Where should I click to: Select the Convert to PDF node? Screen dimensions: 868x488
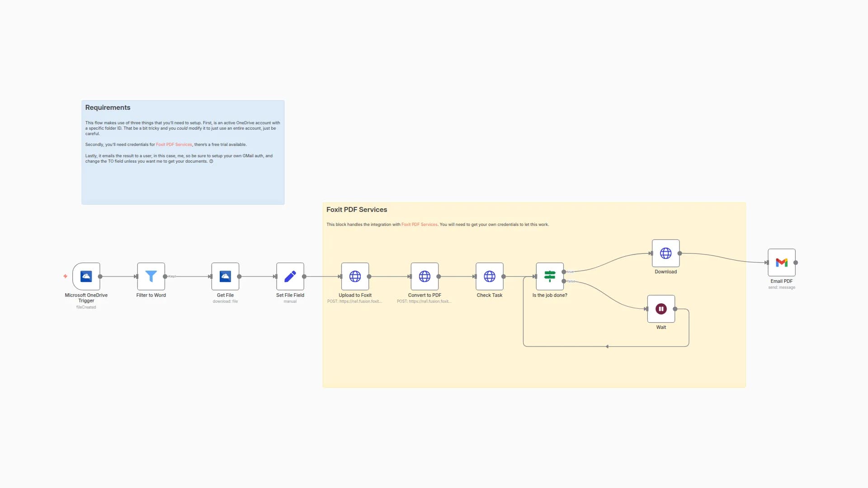click(x=425, y=277)
